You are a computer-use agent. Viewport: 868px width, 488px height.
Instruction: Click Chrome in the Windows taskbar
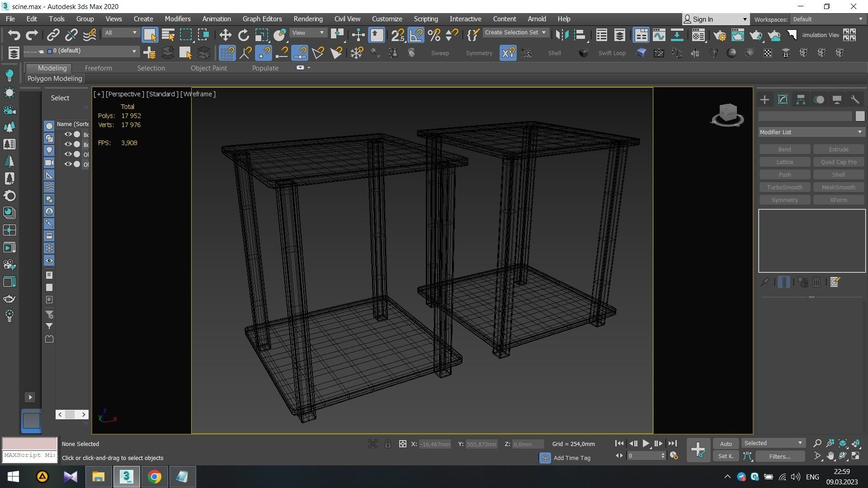coord(155,477)
